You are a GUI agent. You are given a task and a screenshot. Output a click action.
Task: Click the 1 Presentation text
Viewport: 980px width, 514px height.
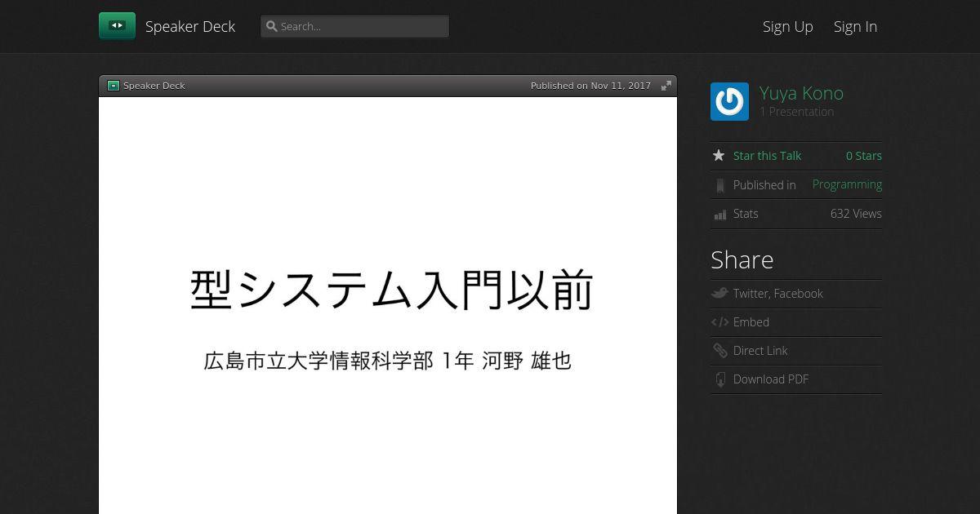pyautogui.click(x=796, y=112)
